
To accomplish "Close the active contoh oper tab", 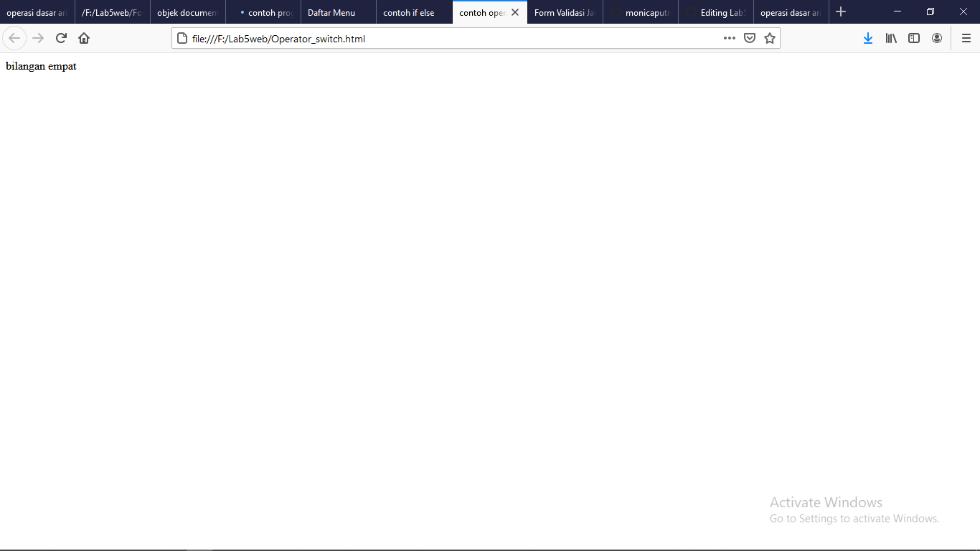I will [x=514, y=12].
